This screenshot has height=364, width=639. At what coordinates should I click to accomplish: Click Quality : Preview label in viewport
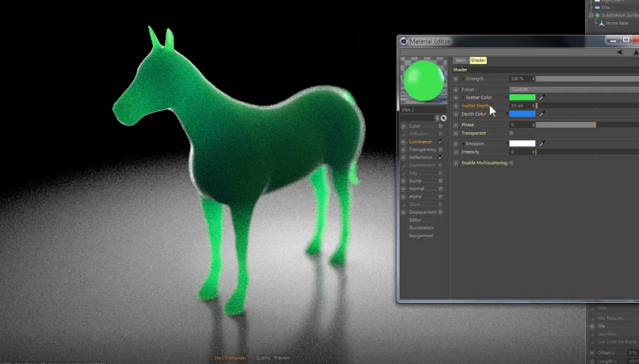click(272, 358)
